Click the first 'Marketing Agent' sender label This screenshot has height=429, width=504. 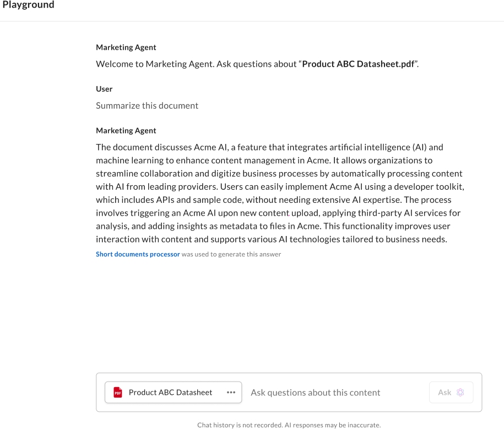coord(126,47)
